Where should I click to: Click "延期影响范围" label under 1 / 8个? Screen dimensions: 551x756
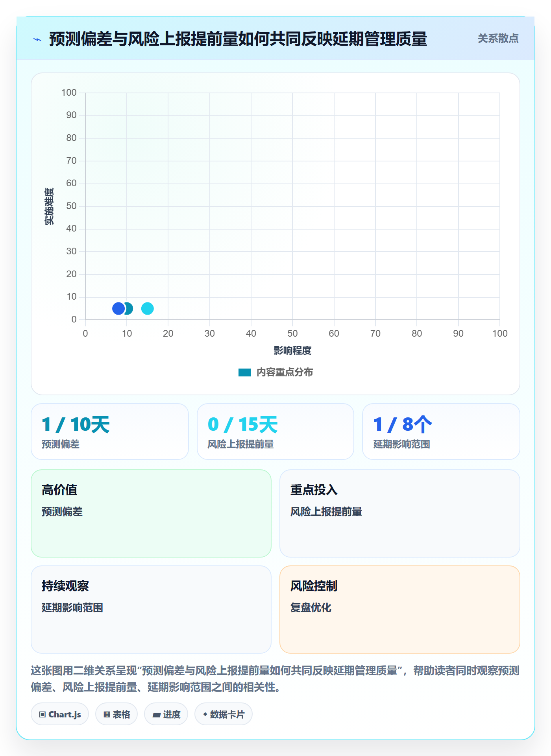click(x=402, y=445)
